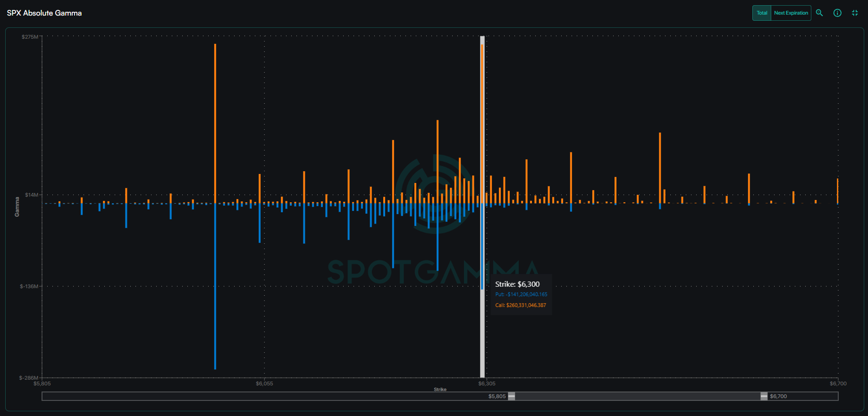Click the SPX Absolute Gamma title
The height and width of the screenshot is (416, 868).
tap(44, 13)
